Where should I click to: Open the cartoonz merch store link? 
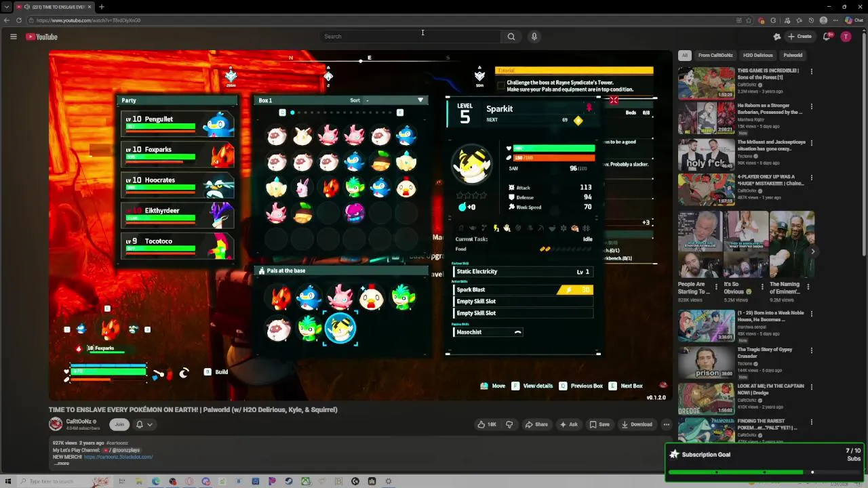pyautogui.click(x=118, y=457)
